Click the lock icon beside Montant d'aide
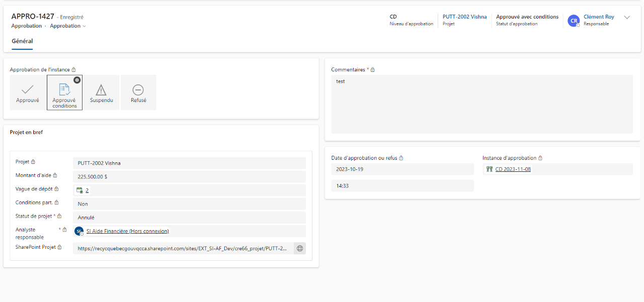Image resolution: width=644 pixels, height=302 pixels. 55,175
